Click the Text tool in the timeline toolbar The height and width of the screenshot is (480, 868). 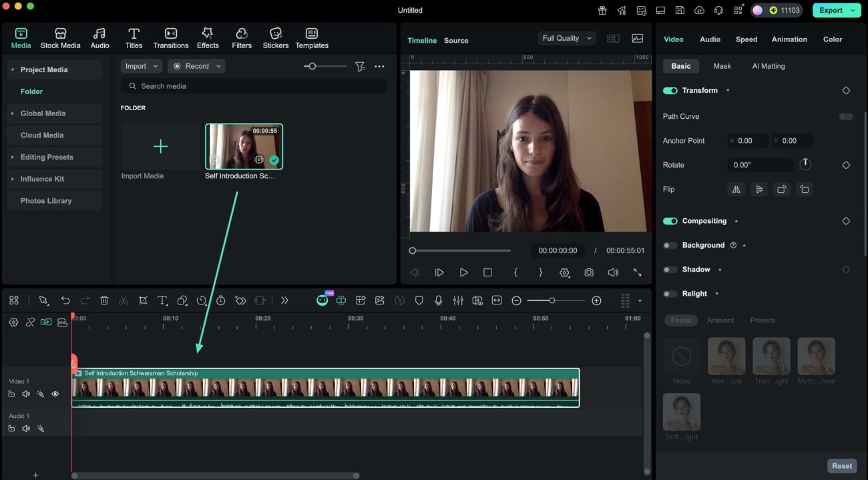tap(162, 300)
